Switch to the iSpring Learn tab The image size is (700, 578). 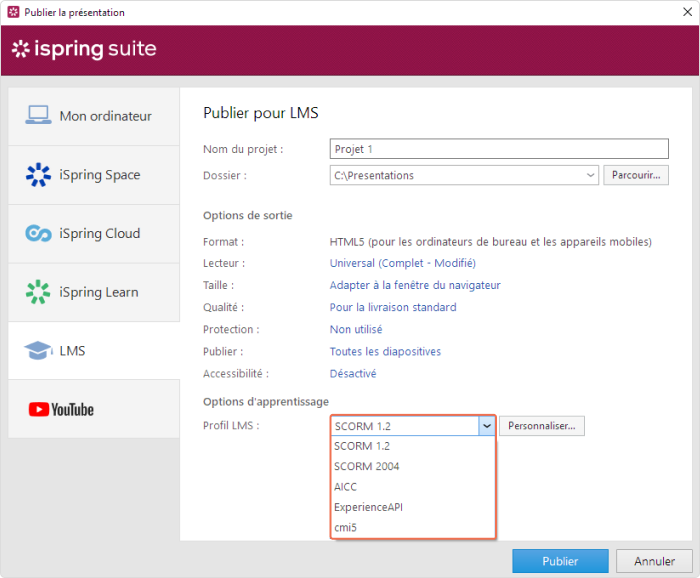click(x=94, y=292)
